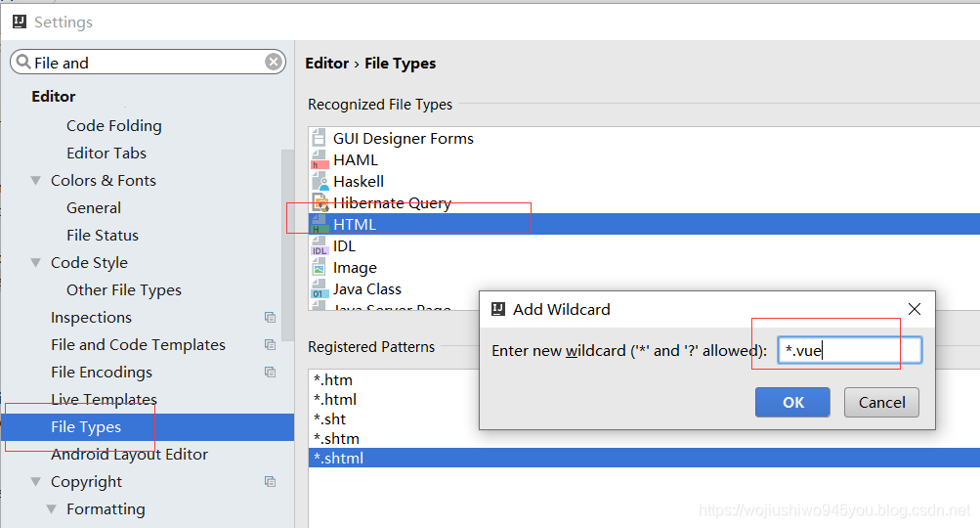Collapse the Formatting node
The image size is (980, 528).
point(51,509)
